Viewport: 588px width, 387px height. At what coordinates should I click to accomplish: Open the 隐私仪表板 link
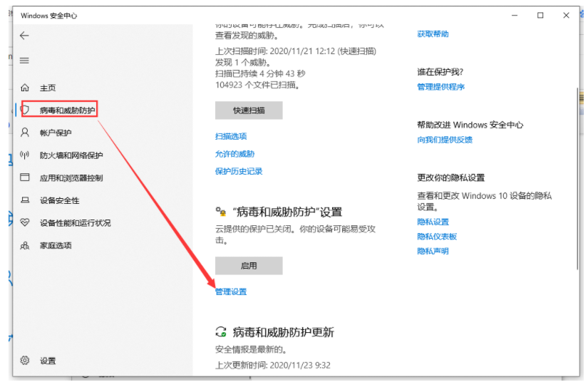(437, 237)
